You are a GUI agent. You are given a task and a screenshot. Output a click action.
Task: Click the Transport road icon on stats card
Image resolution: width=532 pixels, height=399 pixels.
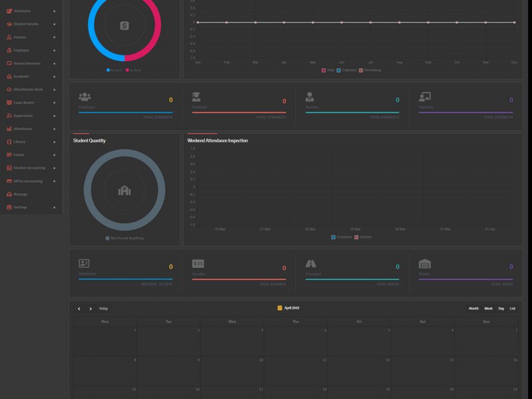[311, 263]
